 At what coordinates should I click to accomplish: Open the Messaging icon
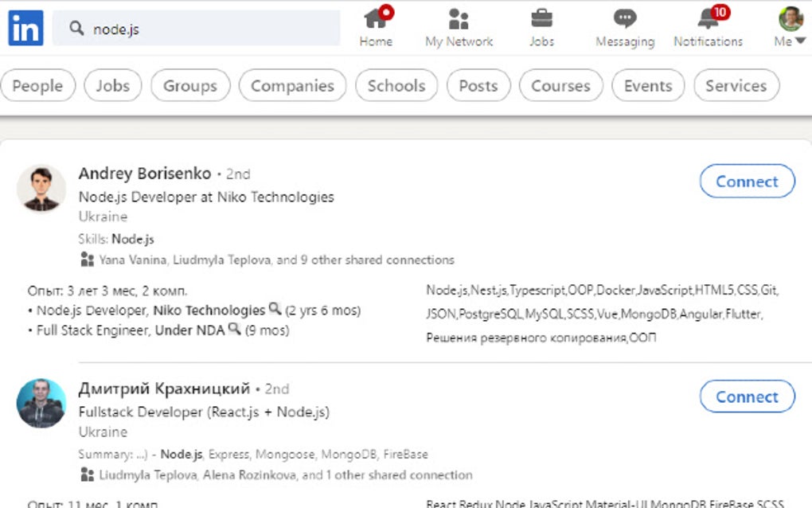[x=625, y=19]
